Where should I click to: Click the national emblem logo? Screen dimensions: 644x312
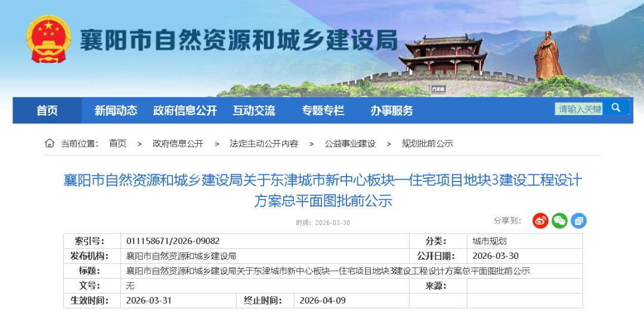pos(48,39)
